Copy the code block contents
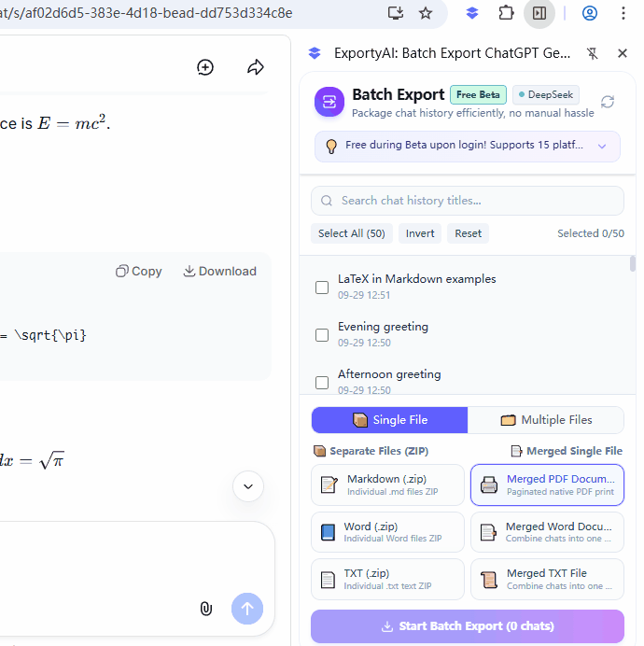Image resolution: width=644 pixels, height=646 pixels. (139, 271)
